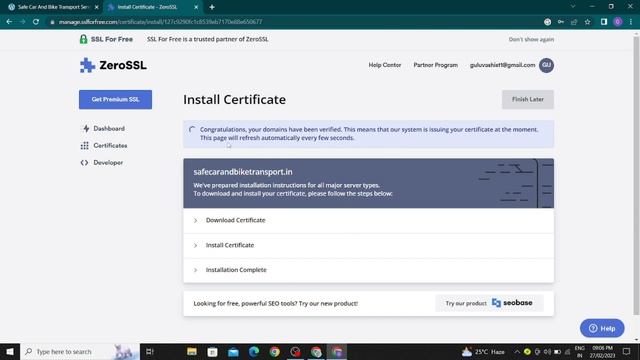Click the Finish Later button
The height and width of the screenshot is (360, 640).
point(528,100)
